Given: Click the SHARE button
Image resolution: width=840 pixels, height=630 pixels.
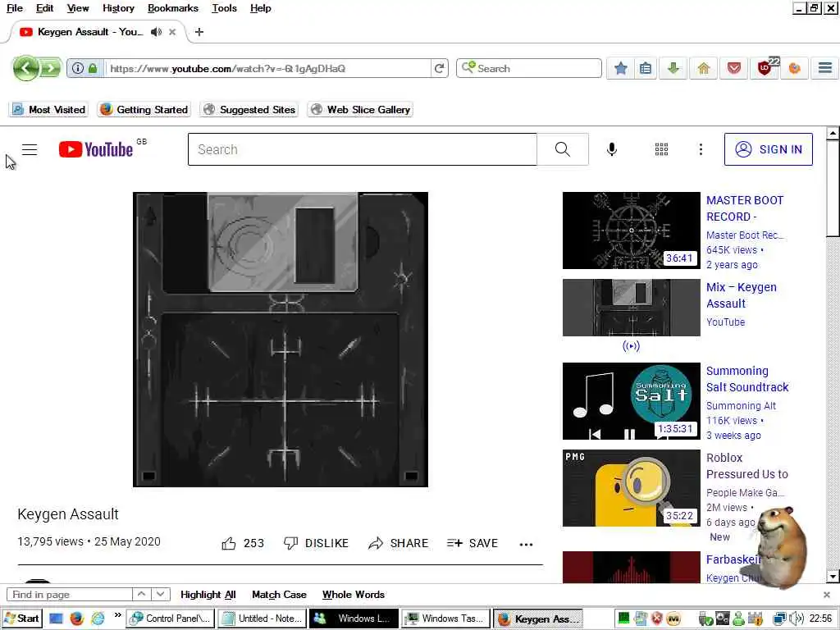Looking at the screenshot, I should (398, 543).
